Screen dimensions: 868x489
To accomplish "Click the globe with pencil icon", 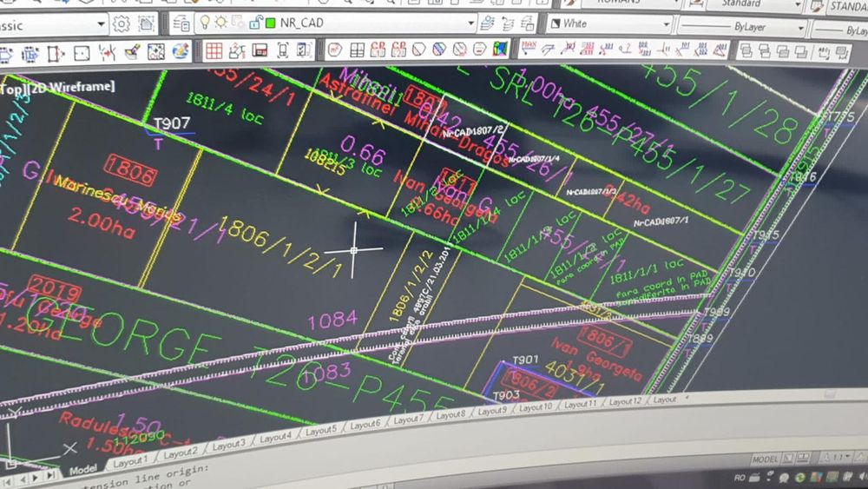I will coord(180,51).
